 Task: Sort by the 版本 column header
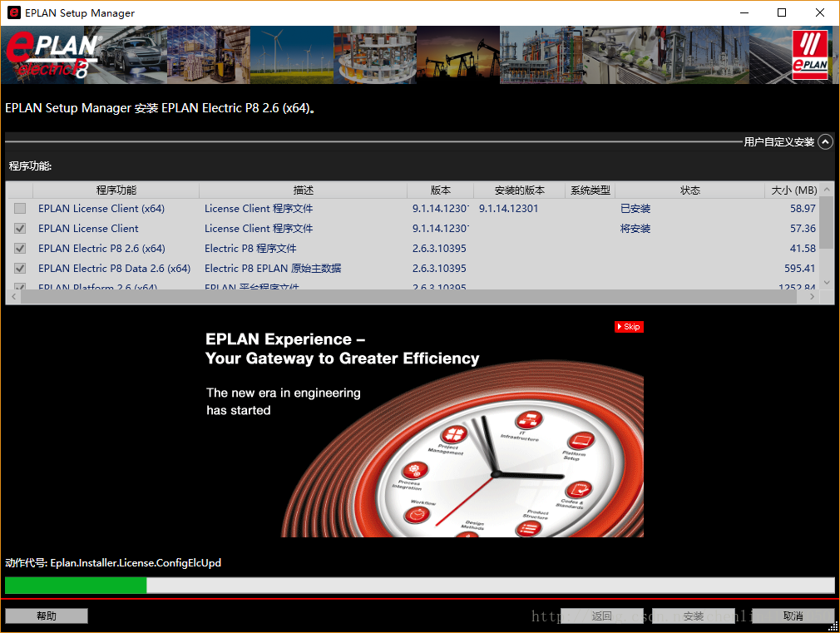440,190
